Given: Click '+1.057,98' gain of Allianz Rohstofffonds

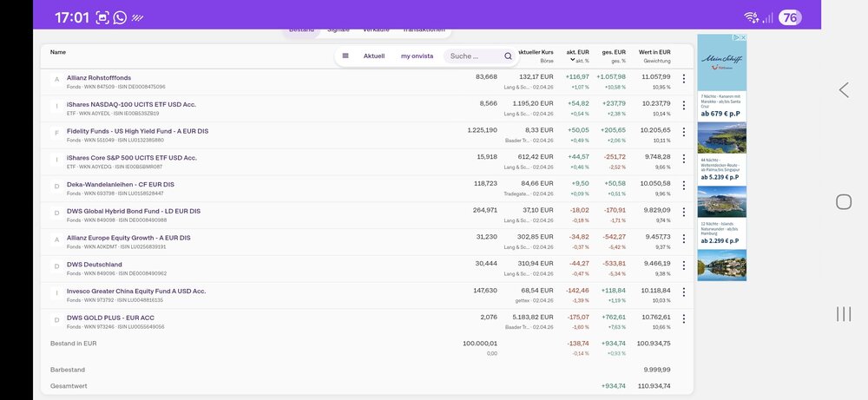Looking at the screenshot, I should [x=611, y=77].
